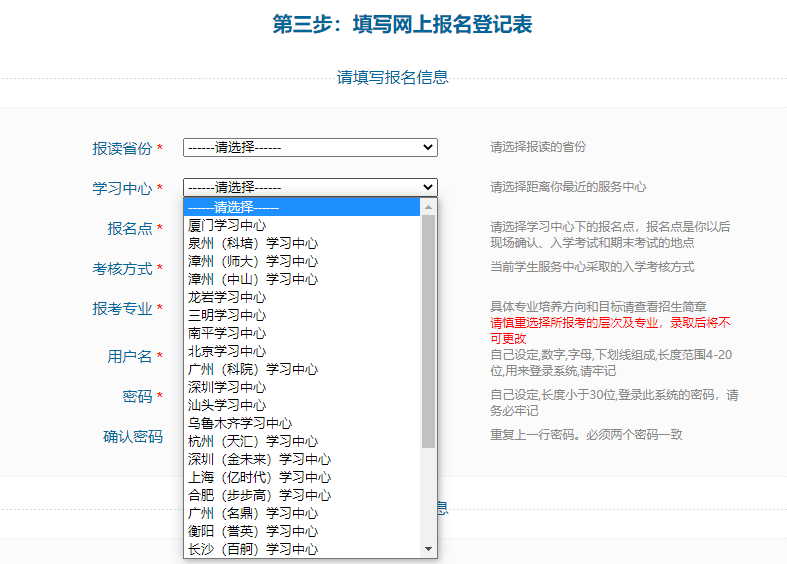The image size is (787, 564).
Task: Click the 用户名 field label
Action: click(x=130, y=357)
